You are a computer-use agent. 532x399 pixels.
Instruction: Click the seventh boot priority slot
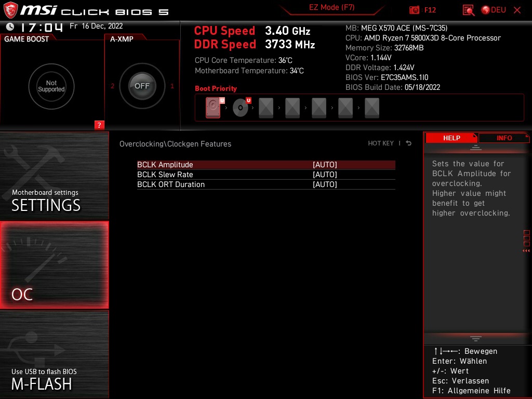point(372,108)
